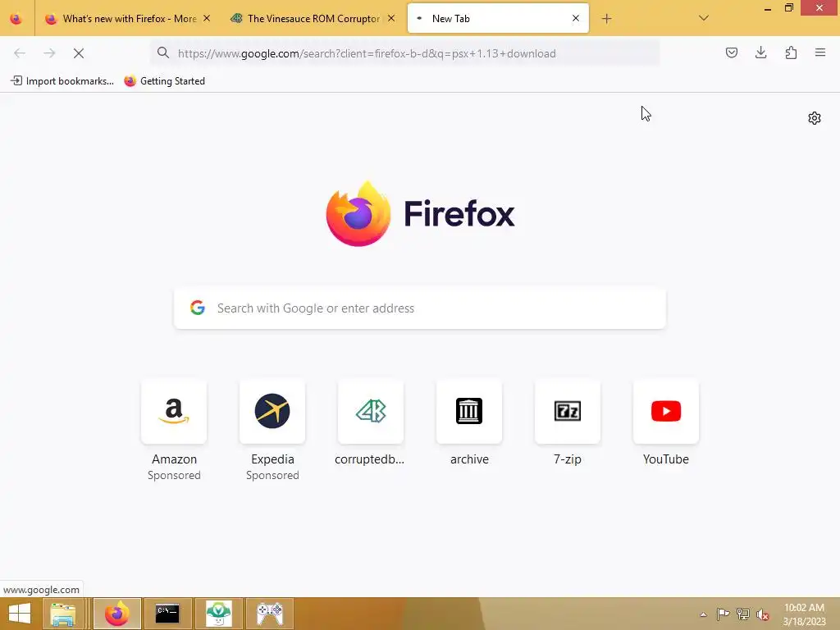This screenshot has height=630, width=840.
Task: Open network status tray icon
Action: pyautogui.click(x=742, y=614)
